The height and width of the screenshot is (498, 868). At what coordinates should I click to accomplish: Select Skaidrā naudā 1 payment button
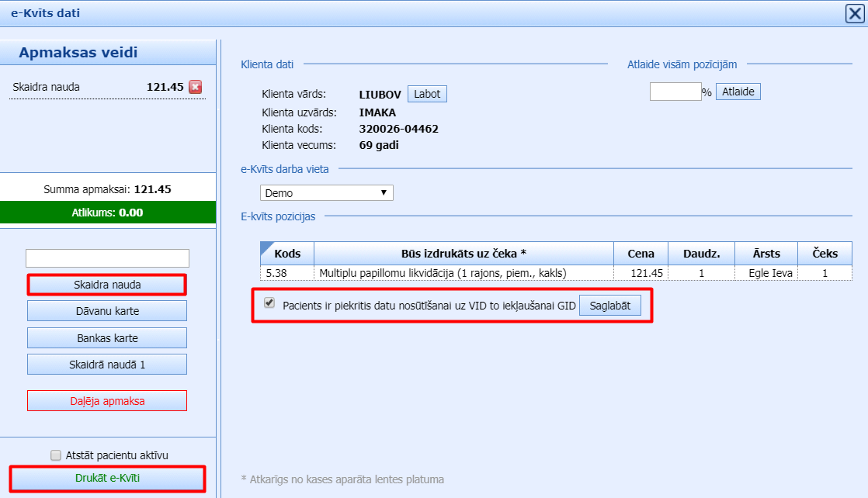pos(107,365)
